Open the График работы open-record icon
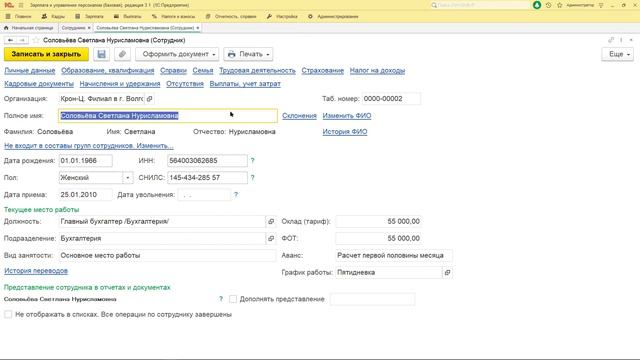The height and width of the screenshot is (360, 640). 447,272
